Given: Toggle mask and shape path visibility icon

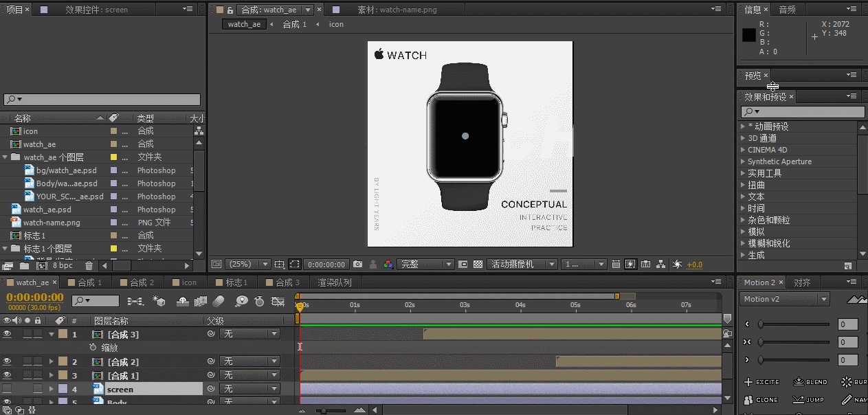Looking at the screenshot, I should pyautogui.click(x=294, y=264).
